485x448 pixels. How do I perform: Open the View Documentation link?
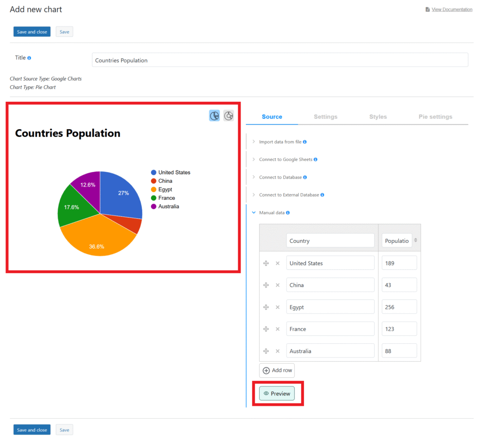pos(451,9)
